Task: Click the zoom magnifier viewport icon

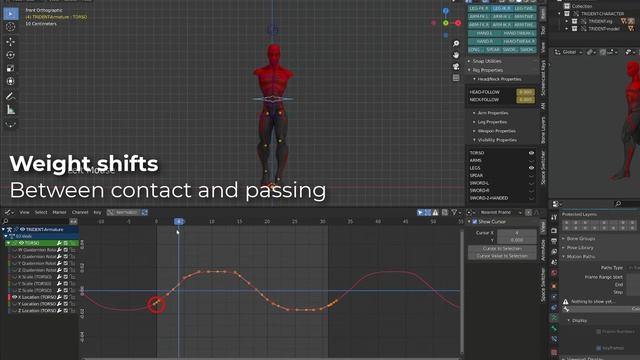Action: (456, 43)
